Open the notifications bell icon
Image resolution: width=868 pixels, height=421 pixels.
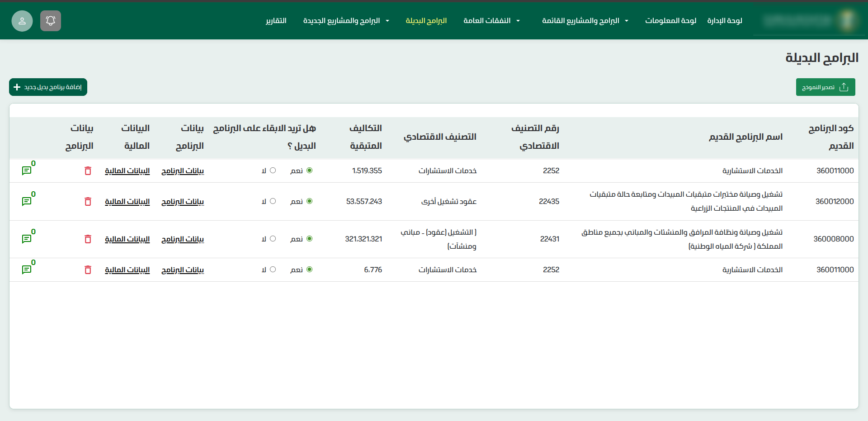(51, 21)
